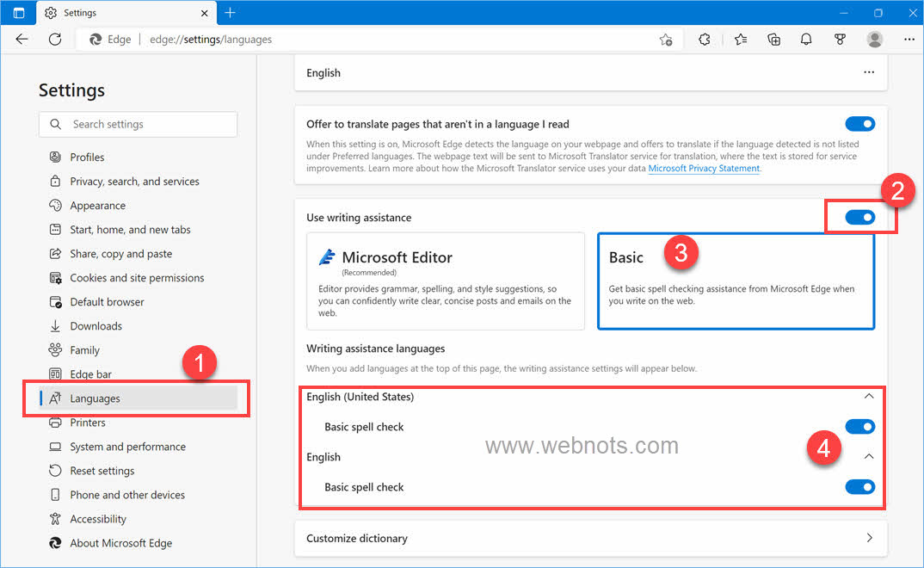The width and height of the screenshot is (924, 568).
Task: Select the Basic writing assistance card
Action: [x=736, y=281]
